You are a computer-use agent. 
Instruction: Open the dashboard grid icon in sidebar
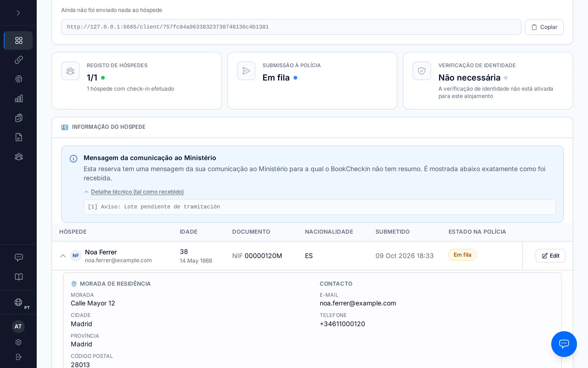click(x=18, y=40)
